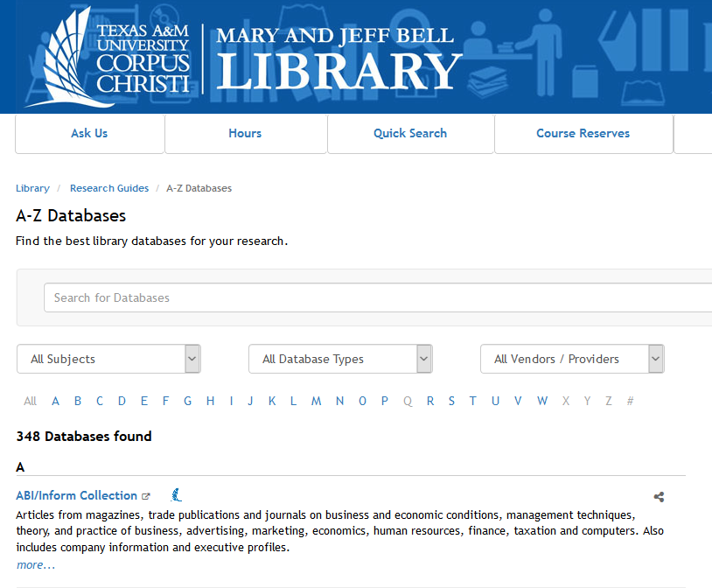Open the ABI/Inform Collection database link
This screenshot has width=712, height=588.
pos(76,494)
